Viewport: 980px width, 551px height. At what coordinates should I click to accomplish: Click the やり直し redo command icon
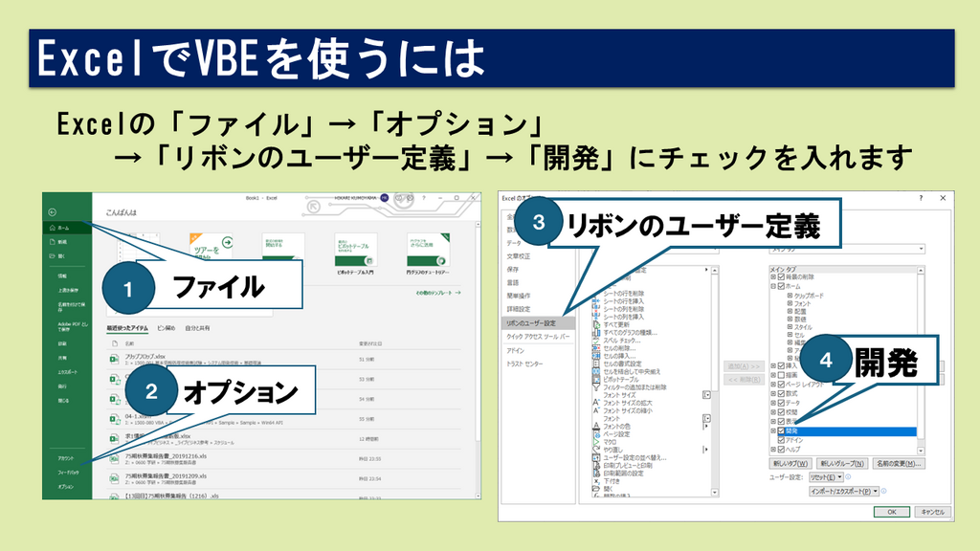click(596, 450)
